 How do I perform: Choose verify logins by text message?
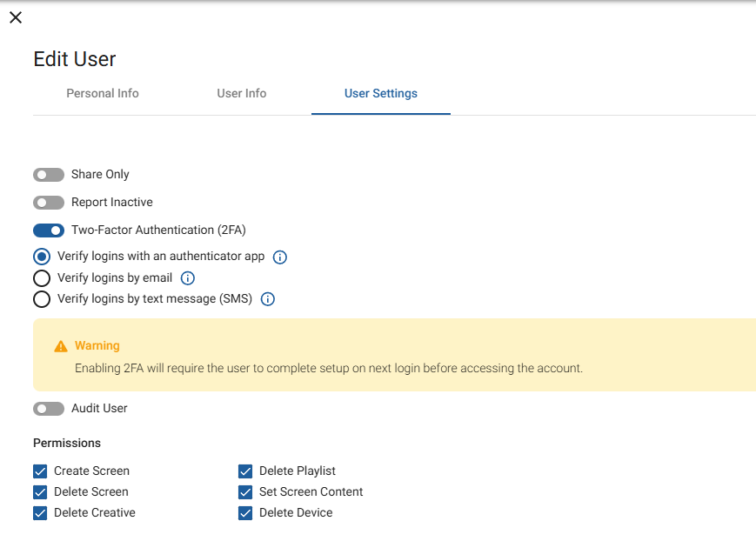(x=41, y=299)
